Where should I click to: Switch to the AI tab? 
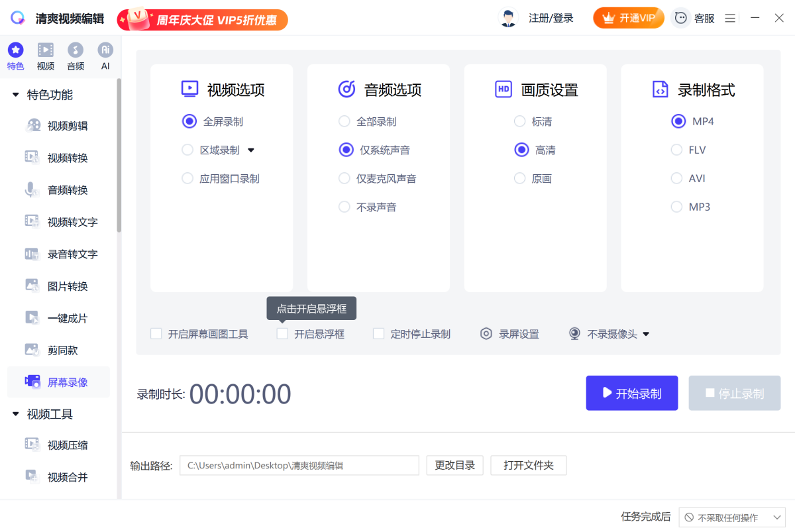tap(105, 56)
